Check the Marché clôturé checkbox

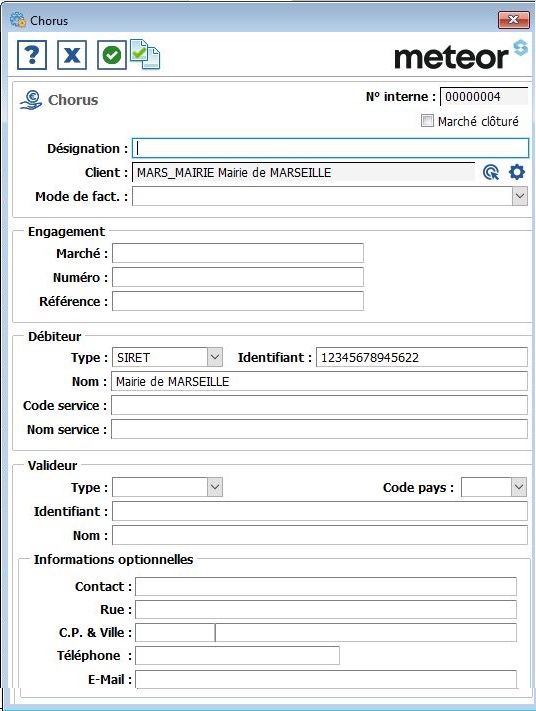(x=427, y=121)
